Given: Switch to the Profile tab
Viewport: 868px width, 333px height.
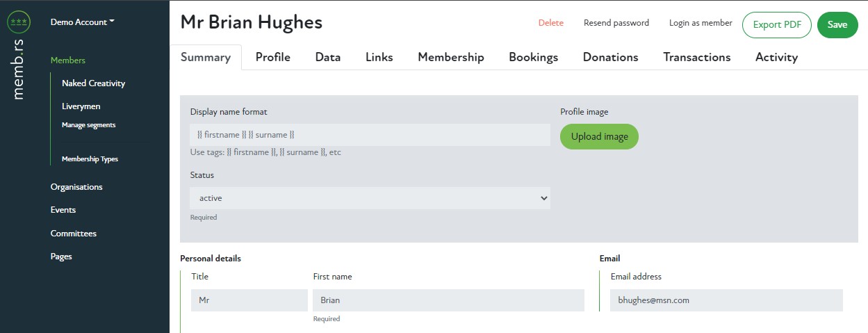Looking at the screenshot, I should 272,58.
